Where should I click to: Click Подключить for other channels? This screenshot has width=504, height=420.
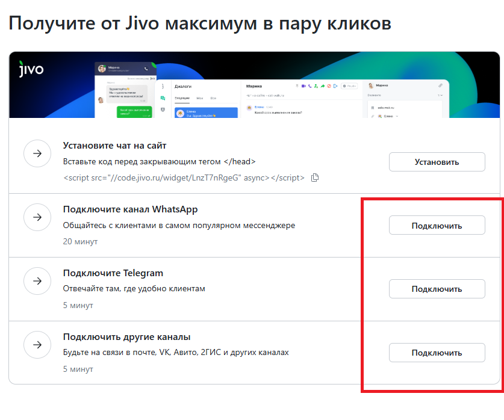437,353
